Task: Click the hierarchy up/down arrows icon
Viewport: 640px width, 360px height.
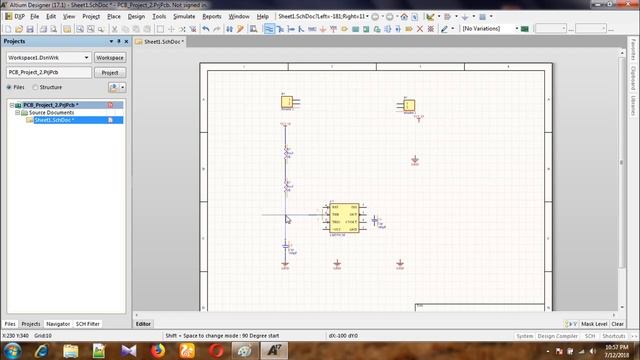Action: click(229, 29)
